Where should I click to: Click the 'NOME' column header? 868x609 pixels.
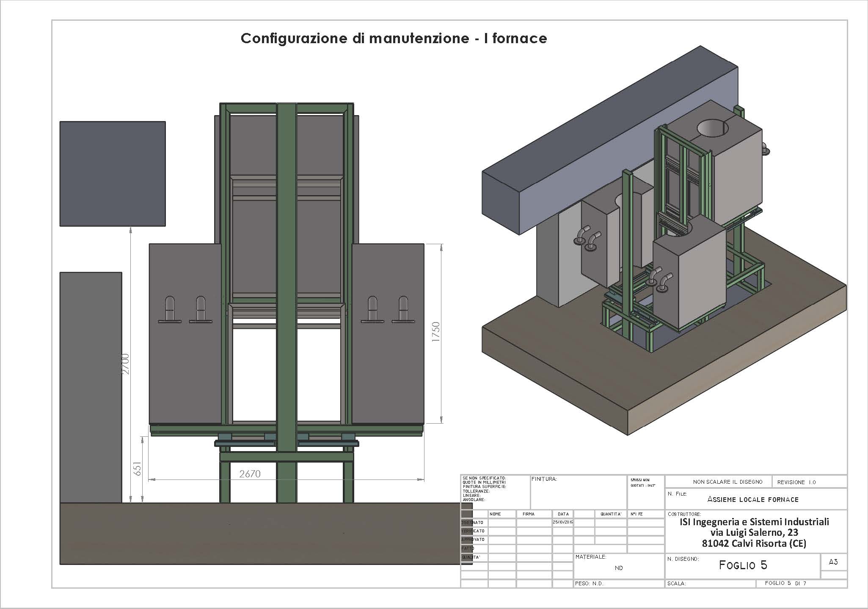click(495, 514)
